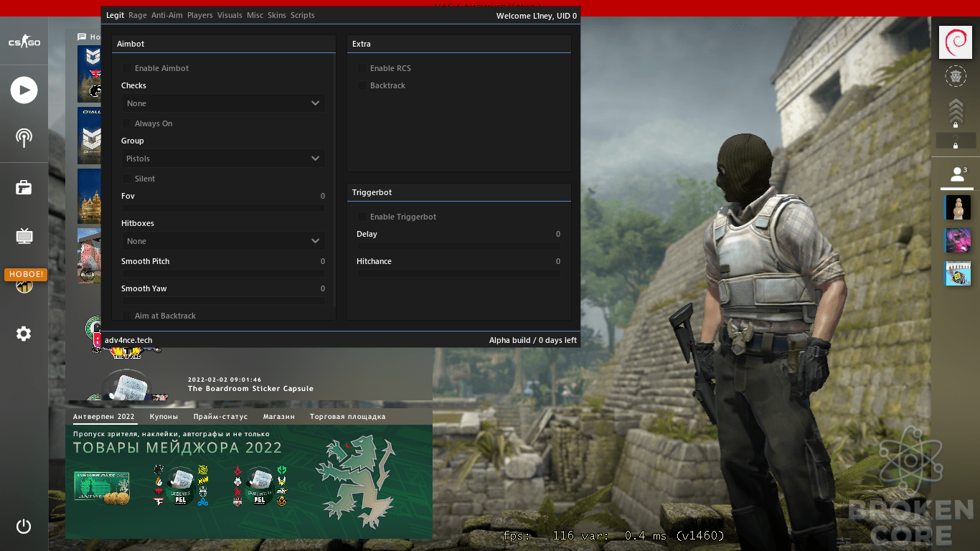Click the power quit icon
Image resolution: width=980 pixels, height=551 pixels.
click(x=24, y=526)
